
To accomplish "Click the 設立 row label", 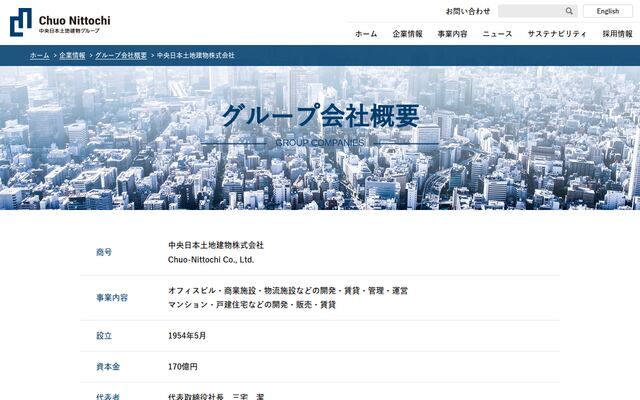I will 104,336.
